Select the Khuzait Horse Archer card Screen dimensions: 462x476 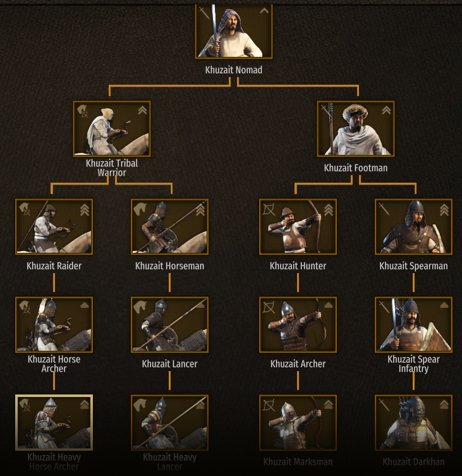click(54, 325)
